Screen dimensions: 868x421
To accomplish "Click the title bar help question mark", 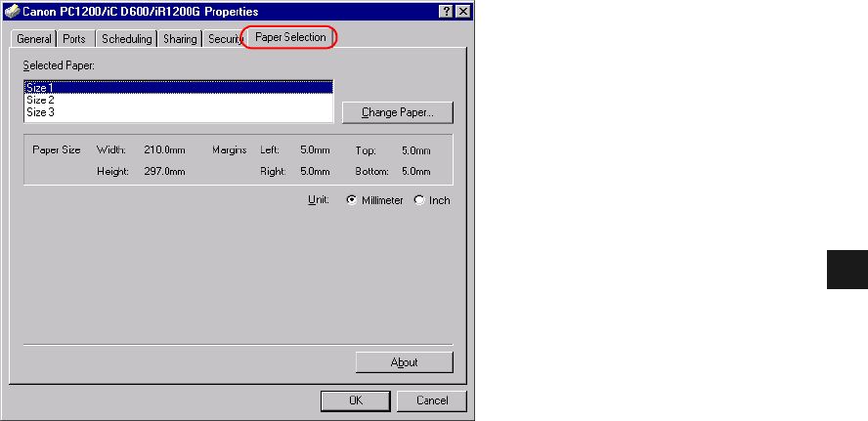I will [x=447, y=12].
